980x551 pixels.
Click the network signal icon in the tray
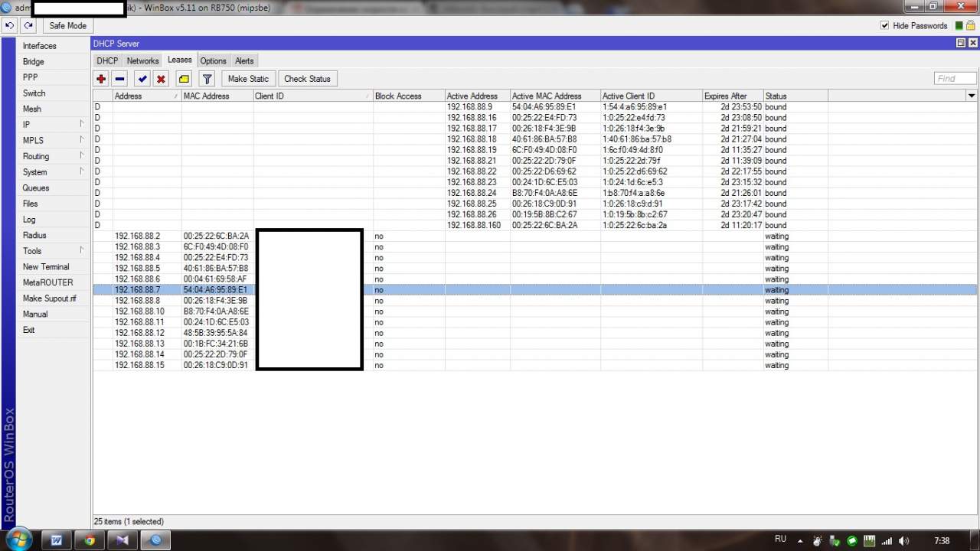click(887, 541)
